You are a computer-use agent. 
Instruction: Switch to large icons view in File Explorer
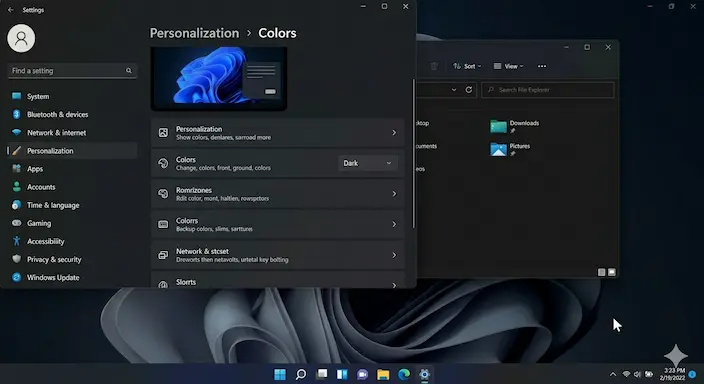(x=612, y=272)
